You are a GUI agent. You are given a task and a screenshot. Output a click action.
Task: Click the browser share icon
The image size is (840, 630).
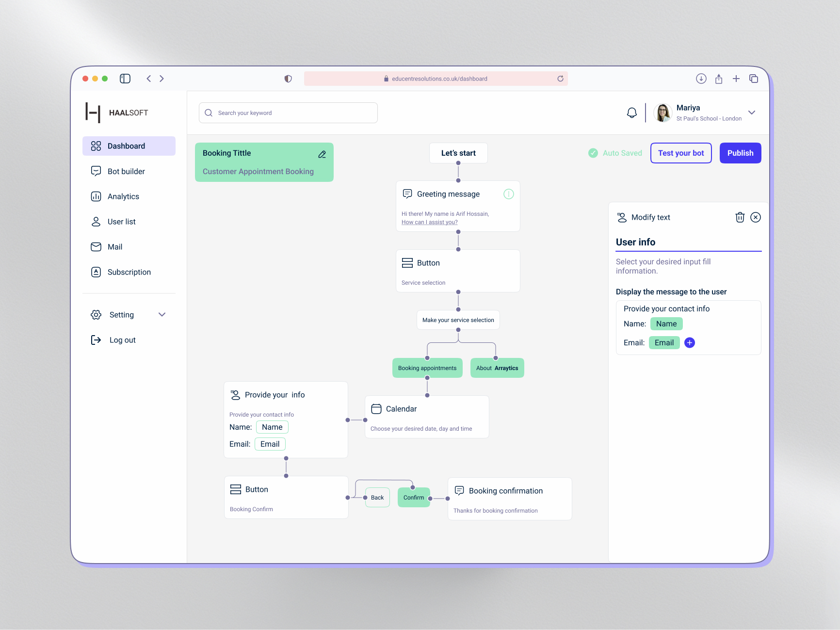click(719, 79)
